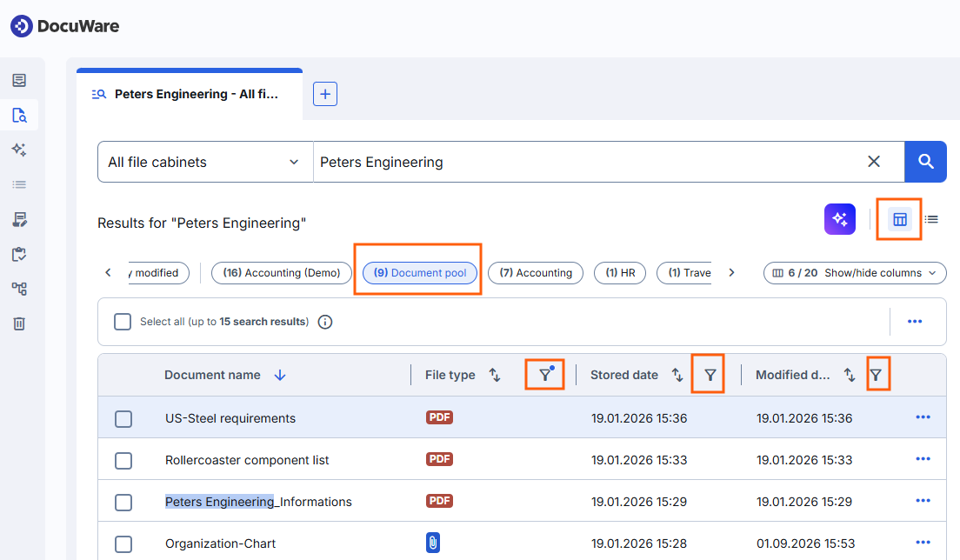Filter by (1) HR chip

620,273
